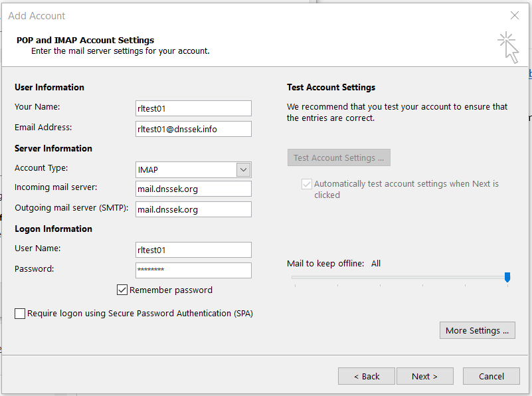Viewport: 532px width, 396px height.
Task: Click the 'Mail to keep offline:' label
Action: [325, 263]
